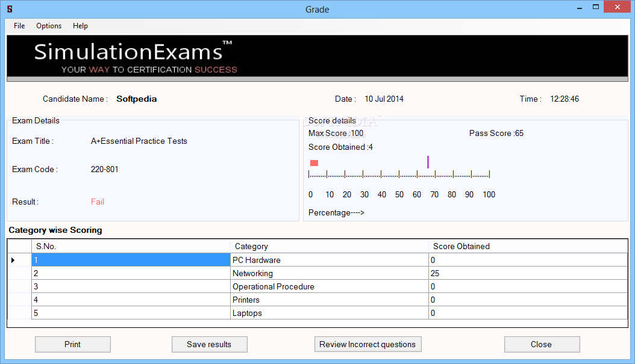Image resolution: width=635 pixels, height=364 pixels.
Task: Maximize the Grade window
Action: pos(596,7)
